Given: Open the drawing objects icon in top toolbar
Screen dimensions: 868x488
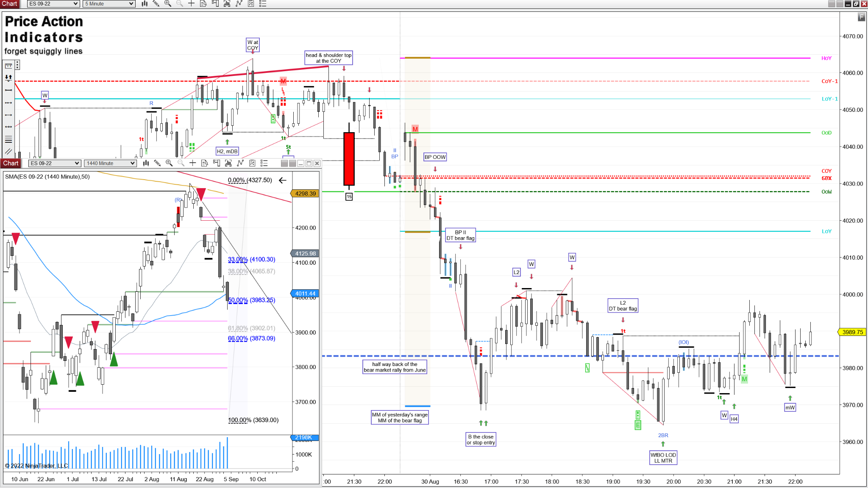Looking at the screenshot, I should point(251,4).
